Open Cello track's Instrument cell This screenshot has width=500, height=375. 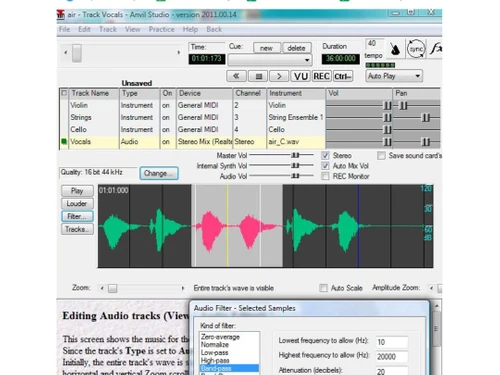click(296, 129)
